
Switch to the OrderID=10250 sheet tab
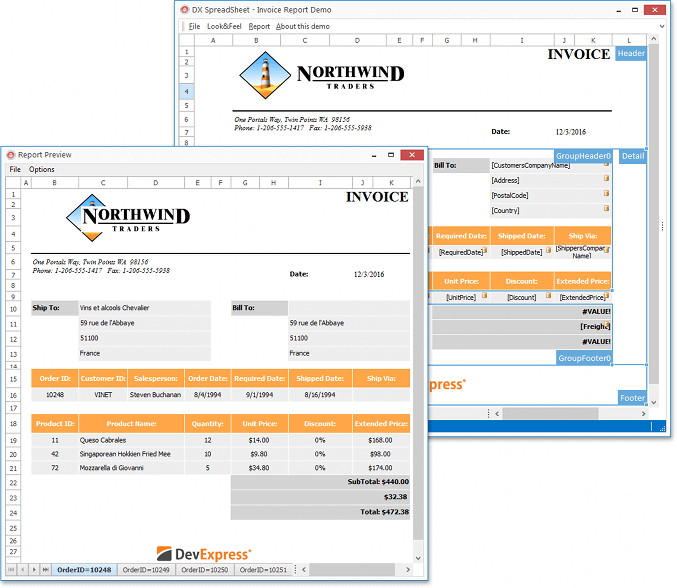[x=205, y=570]
